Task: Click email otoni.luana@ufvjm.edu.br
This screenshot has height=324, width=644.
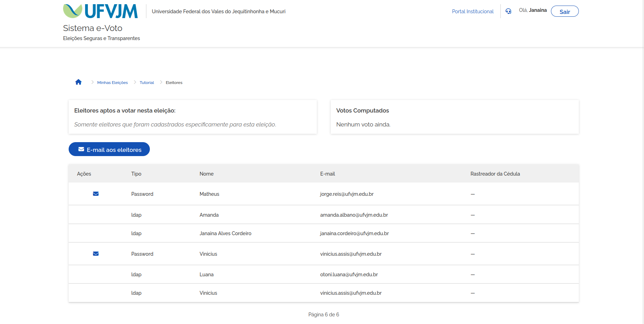Action: tap(349, 275)
